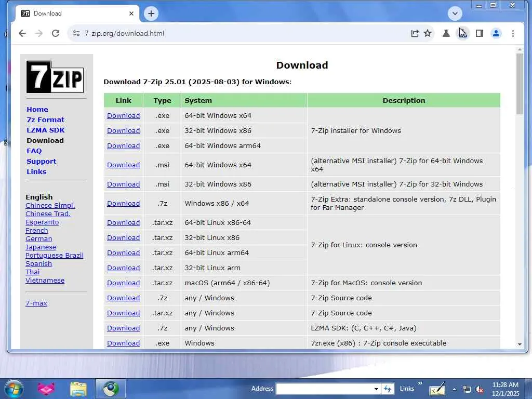532x399 pixels.
Task: Download tar.xz for 64-bit Linux arm64
Action: point(124,253)
